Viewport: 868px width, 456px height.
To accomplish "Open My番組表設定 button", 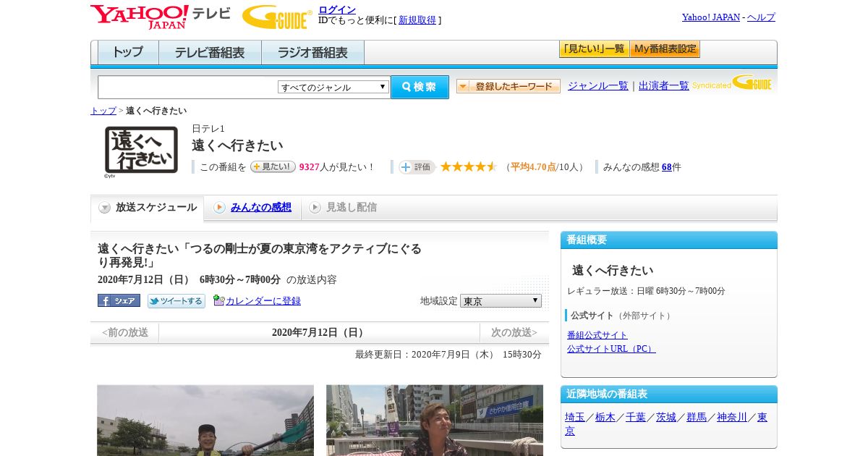I will [x=665, y=49].
